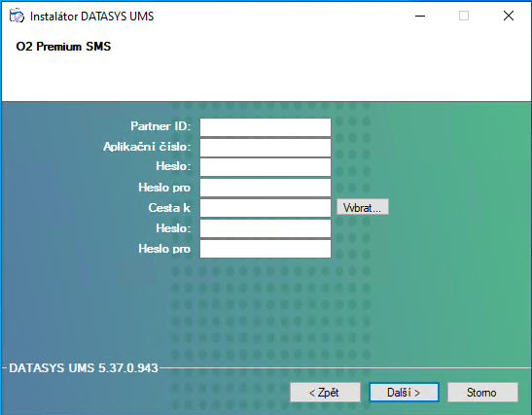Viewport: 532px width, 415px height.
Task: Continue with the Další > button
Action: [x=404, y=393]
